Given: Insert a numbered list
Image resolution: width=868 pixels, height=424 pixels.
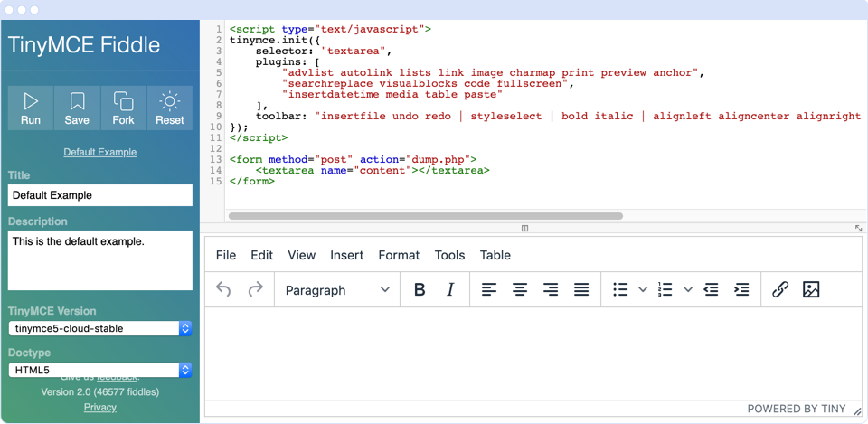Looking at the screenshot, I should tap(665, 289).
